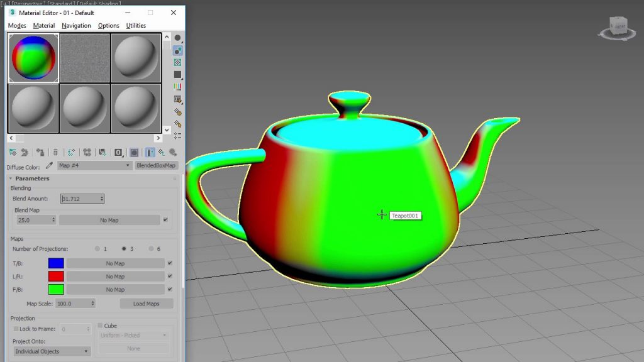Click the red L/R color swatch
644x362 pixels.
coord(55,276)
